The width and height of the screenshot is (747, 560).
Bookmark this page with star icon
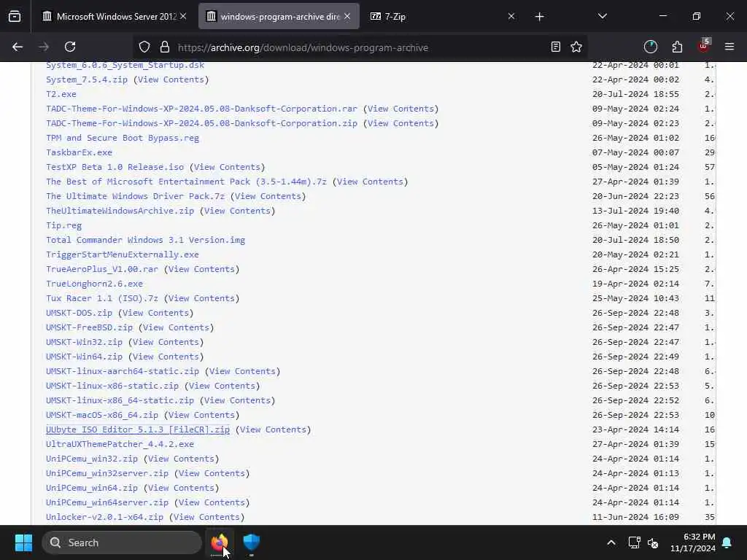click(576, 47)
